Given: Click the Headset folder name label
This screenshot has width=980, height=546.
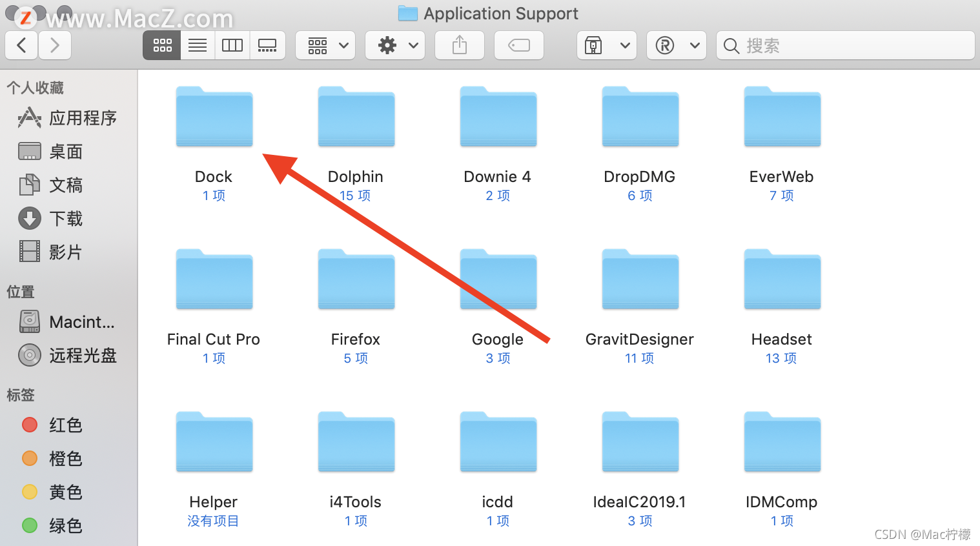Looking at the screenshot, I should point(782,339).
